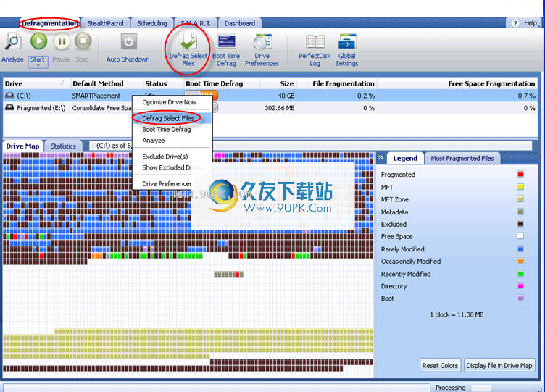
Task: Open the Start button dropdown arrow
Action: [x=38, y=65]
